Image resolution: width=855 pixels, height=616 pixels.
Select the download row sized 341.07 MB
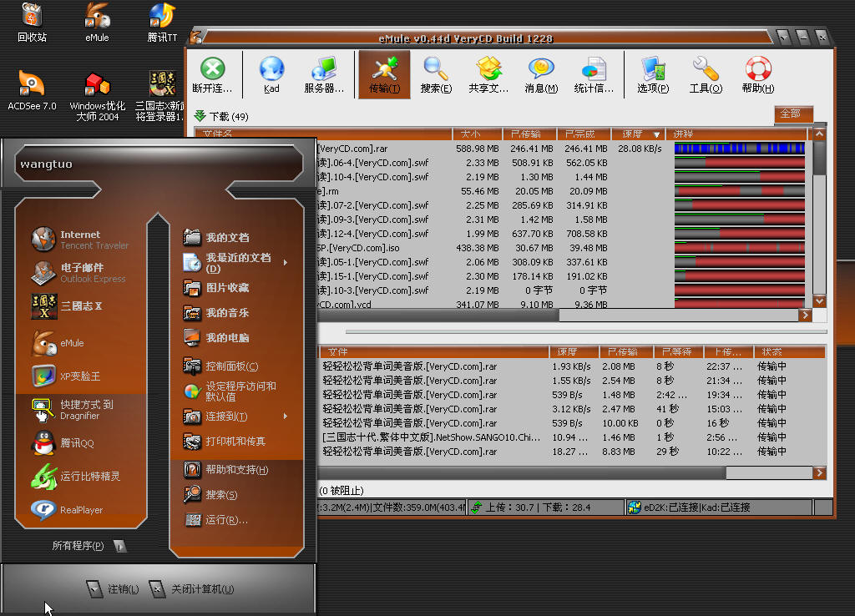562,304
